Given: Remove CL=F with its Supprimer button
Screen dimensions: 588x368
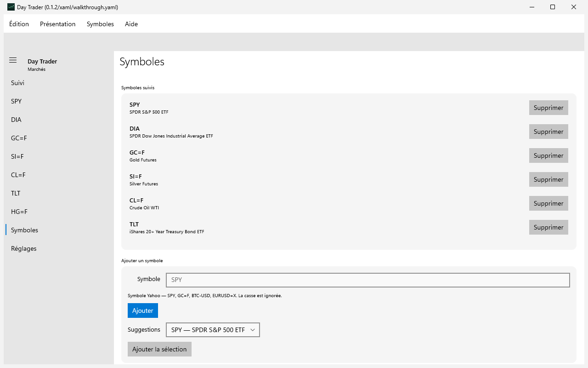Looking at the screenshot, I should click(x=548, y=203).
